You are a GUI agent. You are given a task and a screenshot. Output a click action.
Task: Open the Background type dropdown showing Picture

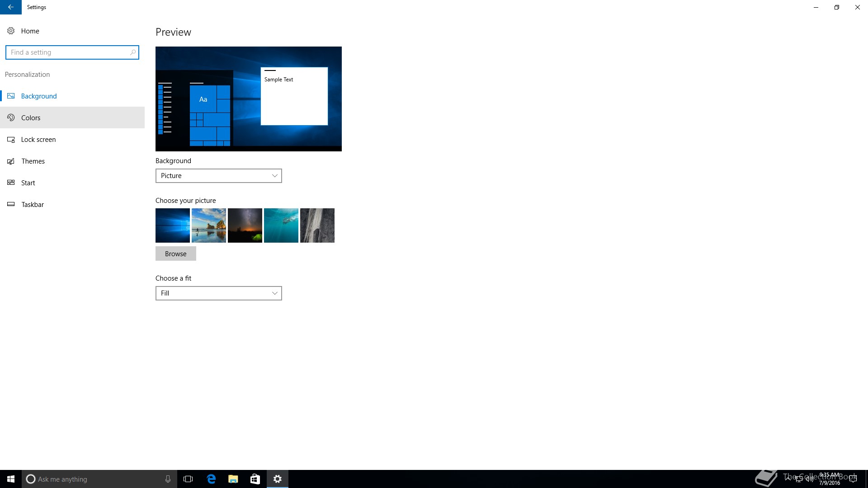pos(218,176)
